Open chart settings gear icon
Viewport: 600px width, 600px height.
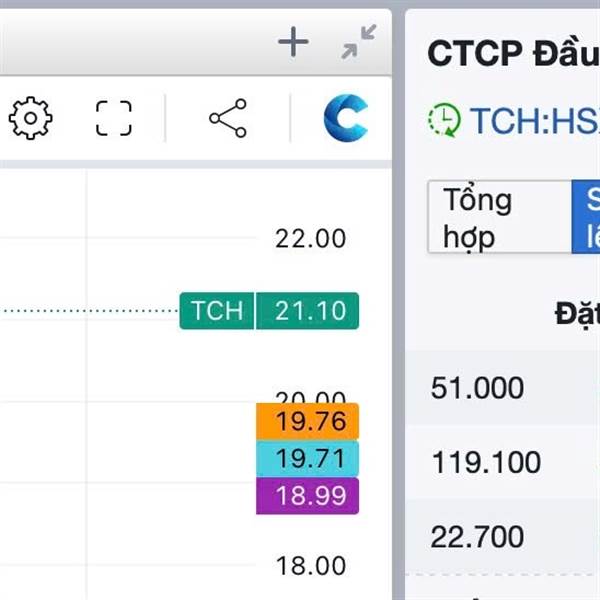point(31,118)
